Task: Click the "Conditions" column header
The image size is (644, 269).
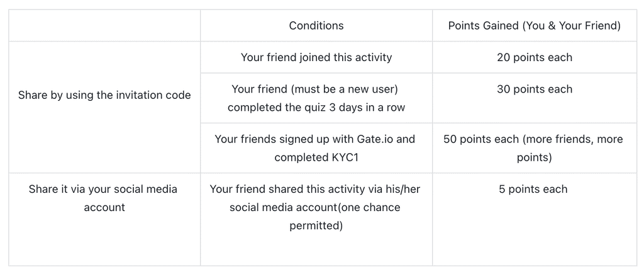Action: tap(316, 26)
